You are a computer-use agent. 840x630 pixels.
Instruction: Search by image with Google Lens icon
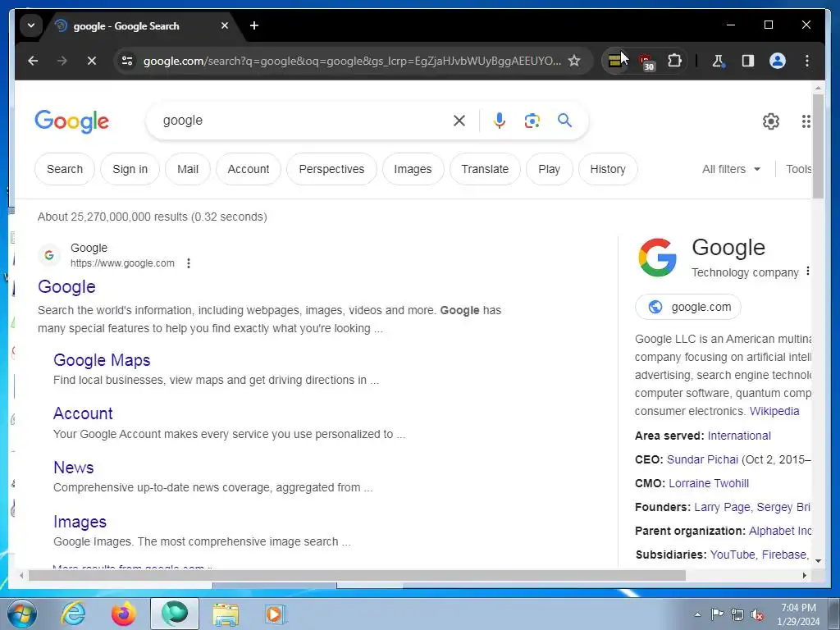[532, 121]
